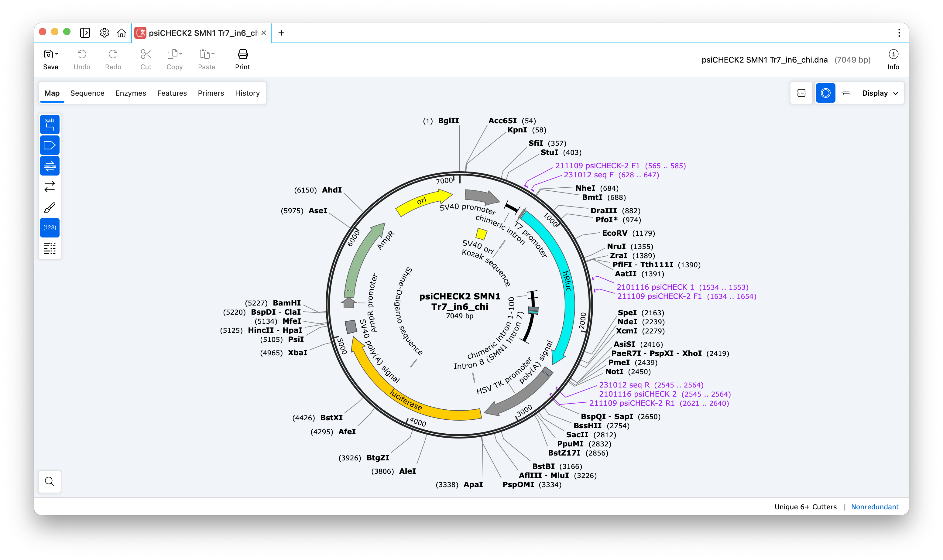Toggle the show features arrow button
This screenshot has width=943, height=560.
pyautogui.click(x=50, y=145)
